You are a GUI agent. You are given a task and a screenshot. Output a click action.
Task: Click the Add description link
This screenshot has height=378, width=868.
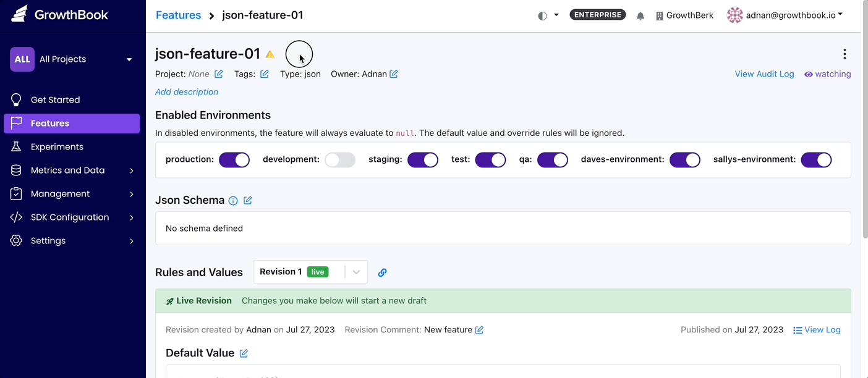click(x=187, y=92)
